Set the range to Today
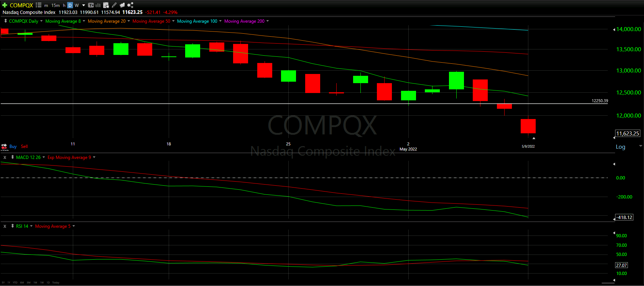 click(x=56, y=282)
